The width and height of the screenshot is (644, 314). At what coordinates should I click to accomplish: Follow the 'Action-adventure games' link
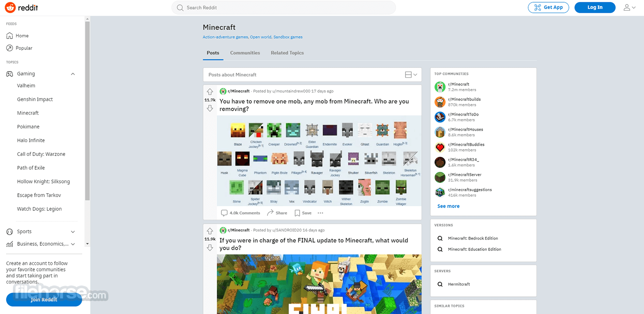225,37
